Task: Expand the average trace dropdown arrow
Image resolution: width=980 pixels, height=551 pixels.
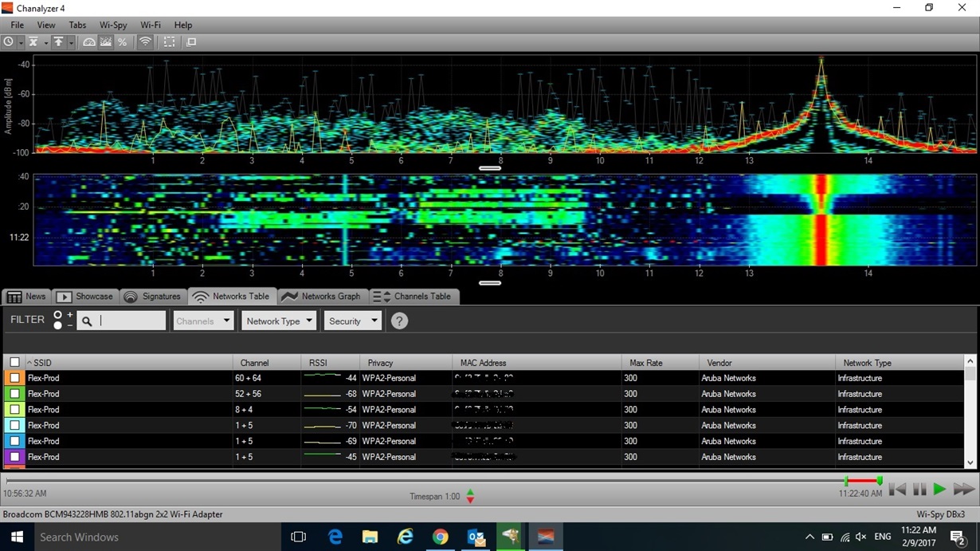Action: [x=46, y=41]
